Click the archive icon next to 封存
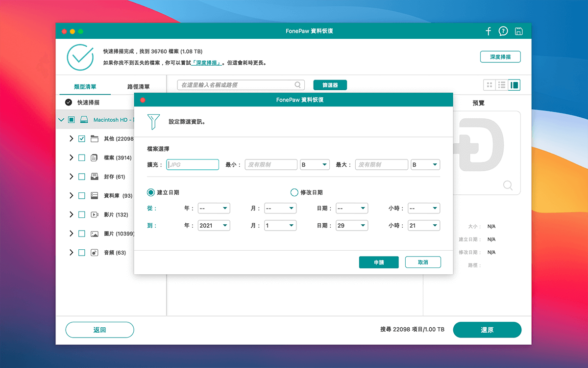The height and width of the screenshot is (368, 588). click(95, 177)
